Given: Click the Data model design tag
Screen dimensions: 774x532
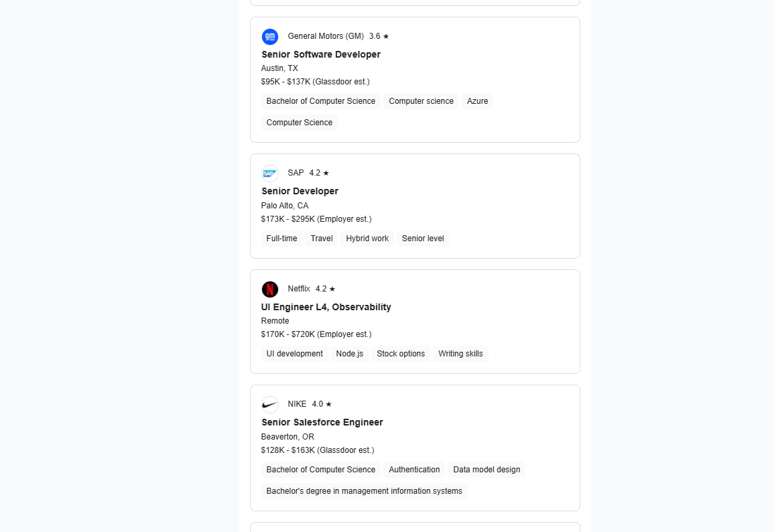Looking at the screenshot, I should (487, 470).
